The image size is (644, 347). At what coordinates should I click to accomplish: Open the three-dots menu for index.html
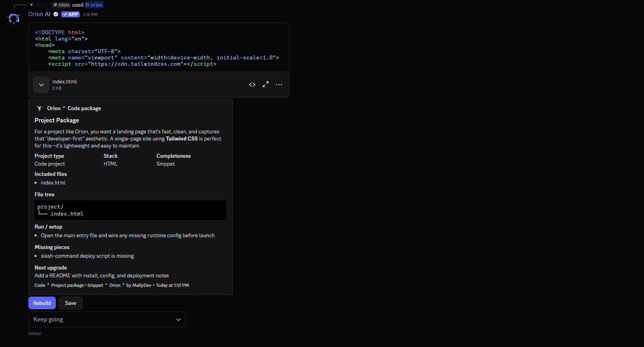[279, 85]
